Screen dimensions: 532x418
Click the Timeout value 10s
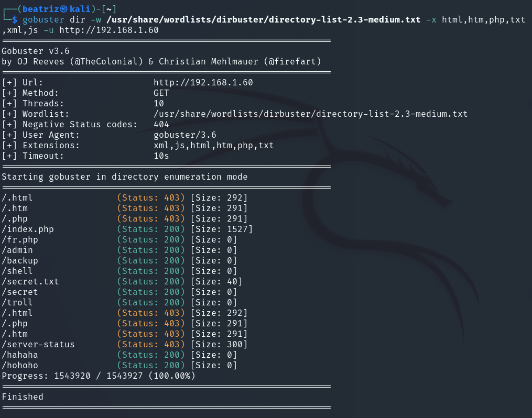[161, 156]
